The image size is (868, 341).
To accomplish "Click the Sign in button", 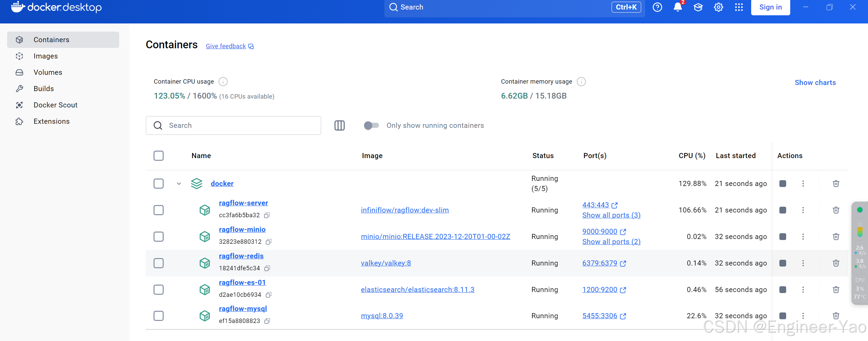I will [x=771, y=7].
